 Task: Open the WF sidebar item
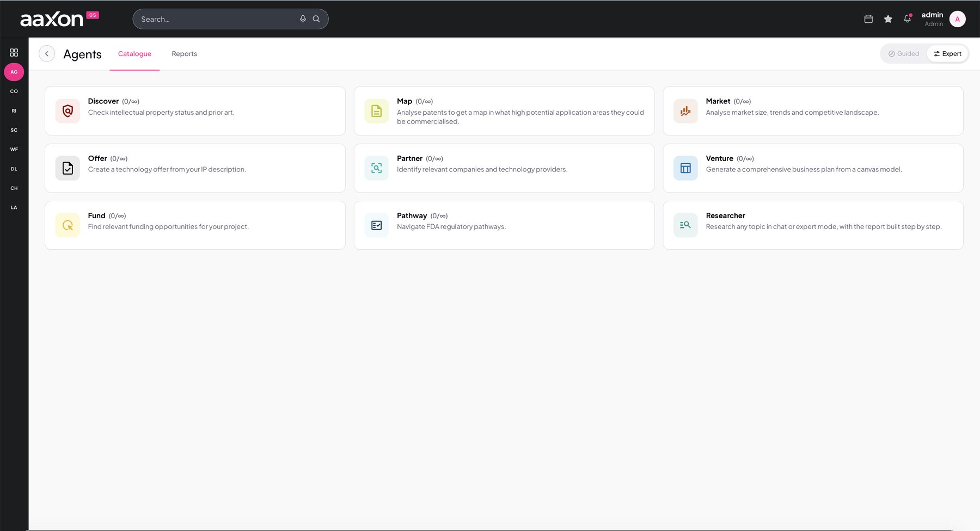coord(14,150)
